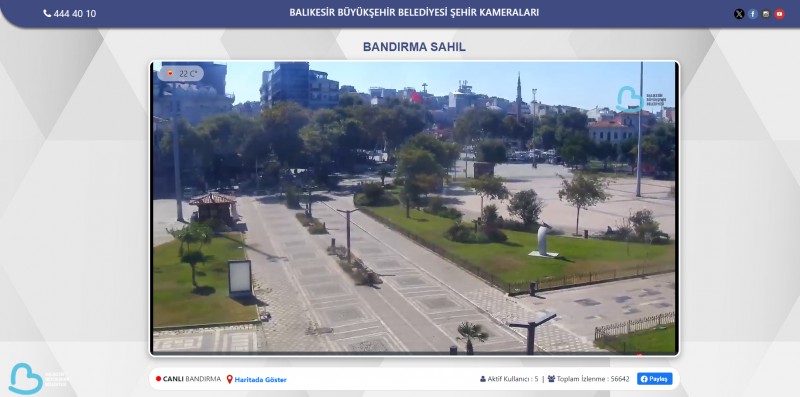
Task: Click the heart logo at the page's bottom-left corner
Action: click(26, 379)
